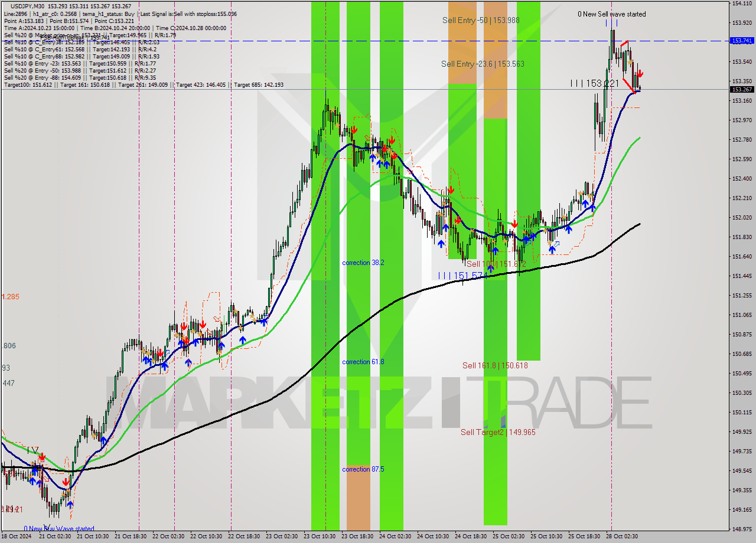Click the 'Target 261: 149.009' value
The image size is (756, 543).
pyautogui.click(x=142, y=85)
